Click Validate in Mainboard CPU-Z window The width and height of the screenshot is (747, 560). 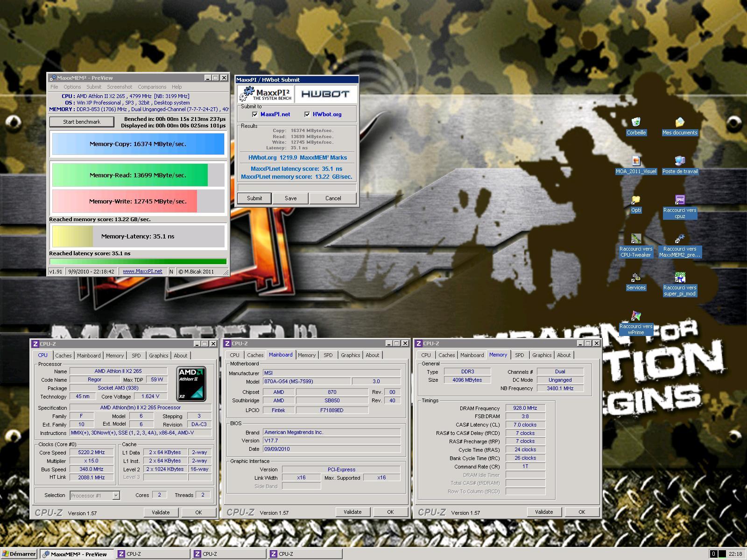(x=352, y=512)
